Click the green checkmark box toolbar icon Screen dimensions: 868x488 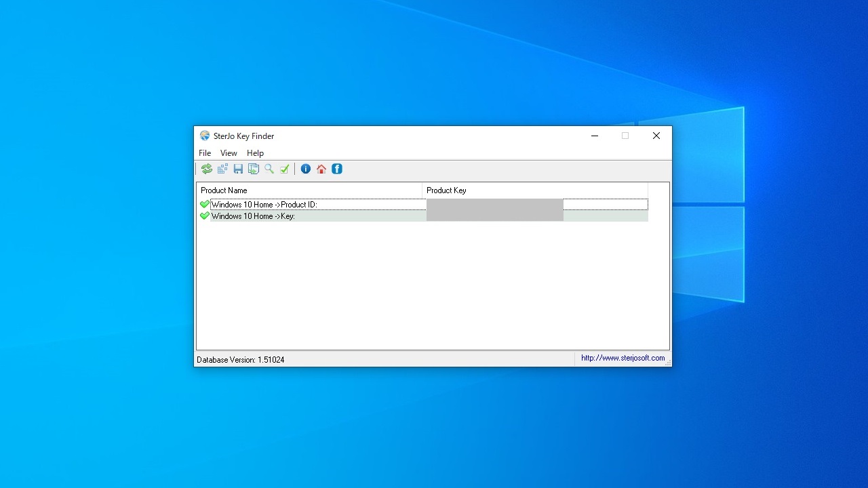coord(285,169)
